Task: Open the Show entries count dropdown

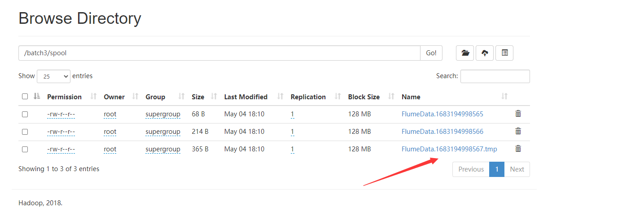Action: (x=53, y=76)
